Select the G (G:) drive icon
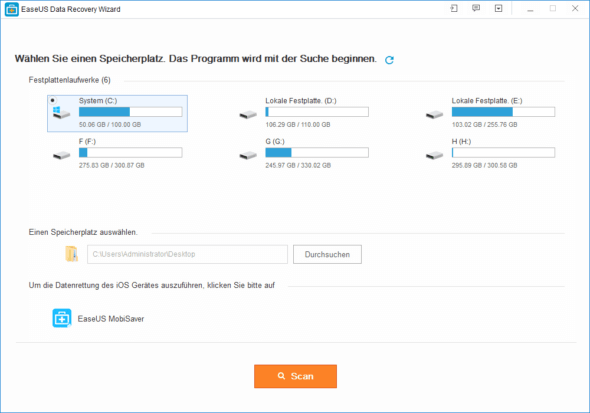 point(248,155)
